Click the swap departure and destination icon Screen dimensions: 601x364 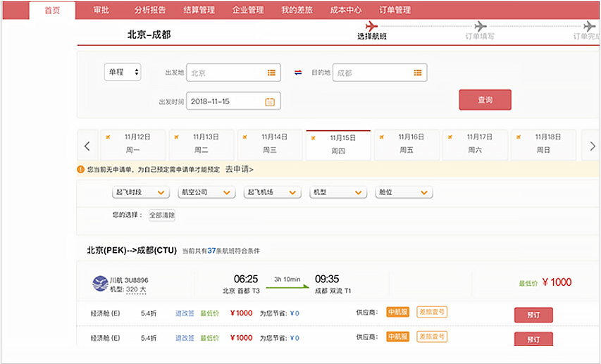tap(298, 73)
